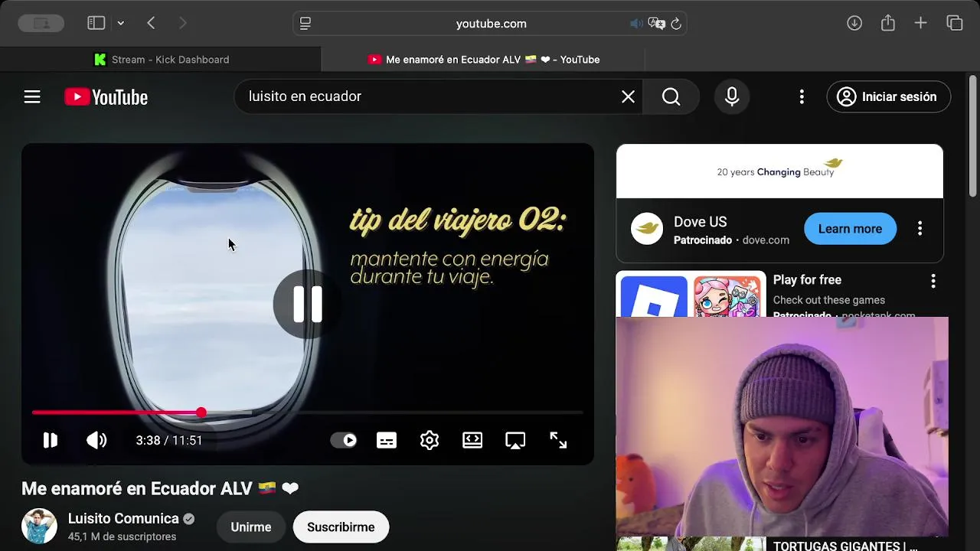980x551 pixels.
Task: Toggle the autoplay switch in player
Action: (344, 440)
